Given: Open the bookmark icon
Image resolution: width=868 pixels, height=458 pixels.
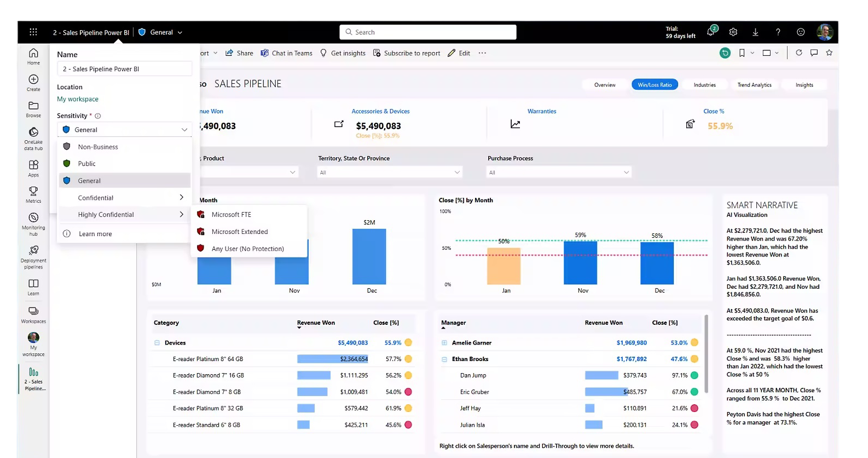Looking at the screenshot, I should pos(742,53).
